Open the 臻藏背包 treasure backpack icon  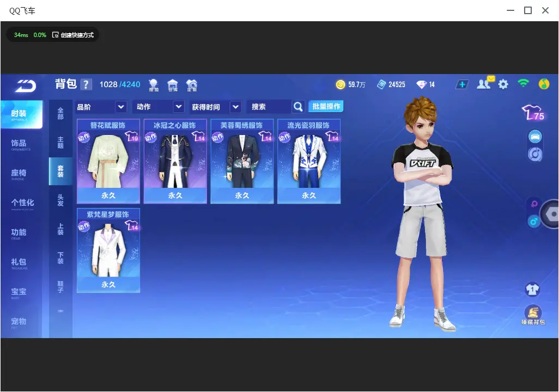coord(533,315)
